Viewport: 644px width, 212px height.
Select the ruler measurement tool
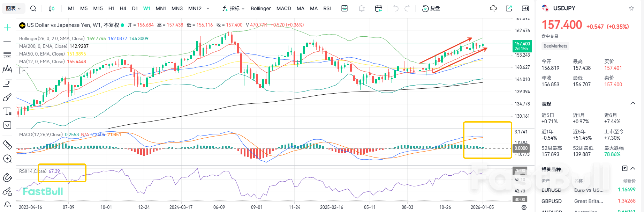pyautogui.click(x=7, y=145)
